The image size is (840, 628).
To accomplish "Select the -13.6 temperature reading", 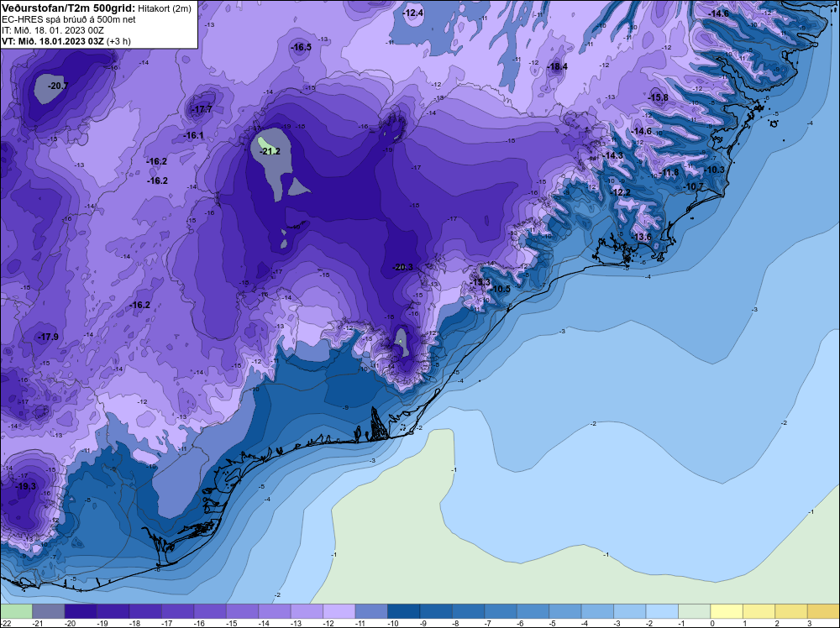I will click(642, 237).
